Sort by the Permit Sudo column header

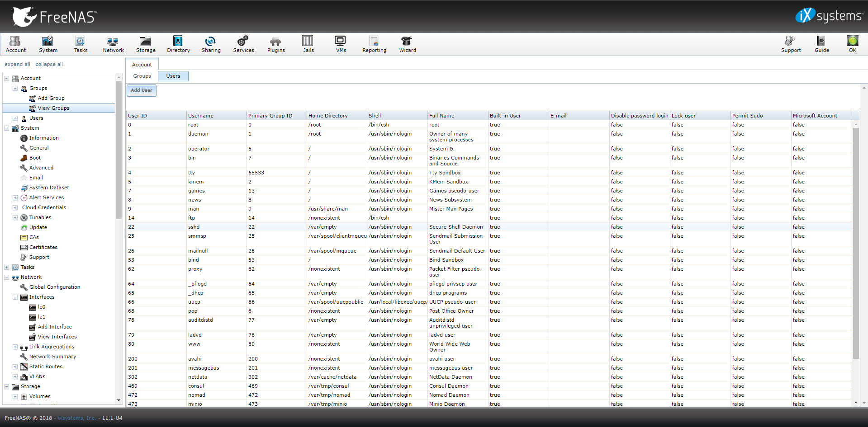[760, 116]
